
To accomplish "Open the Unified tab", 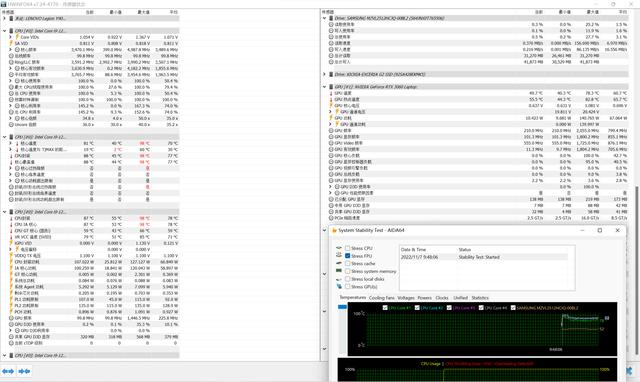I will pos(460,298).
